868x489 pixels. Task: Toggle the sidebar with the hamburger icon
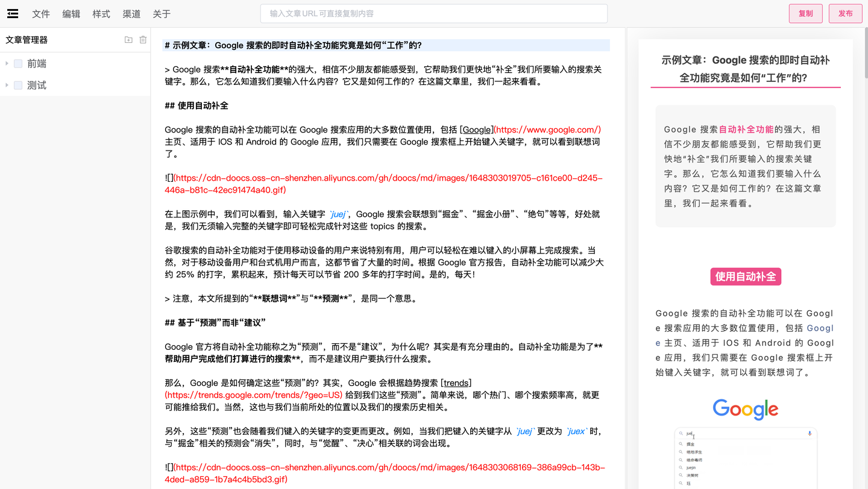click(13, 13)
